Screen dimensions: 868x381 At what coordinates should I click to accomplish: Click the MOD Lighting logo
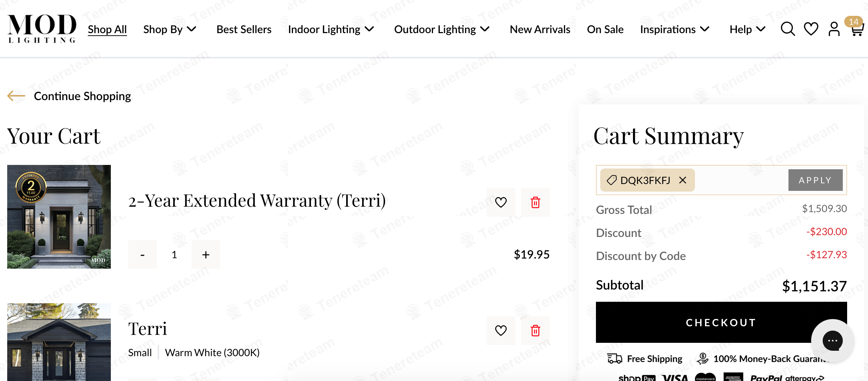(x=42, y=29)
